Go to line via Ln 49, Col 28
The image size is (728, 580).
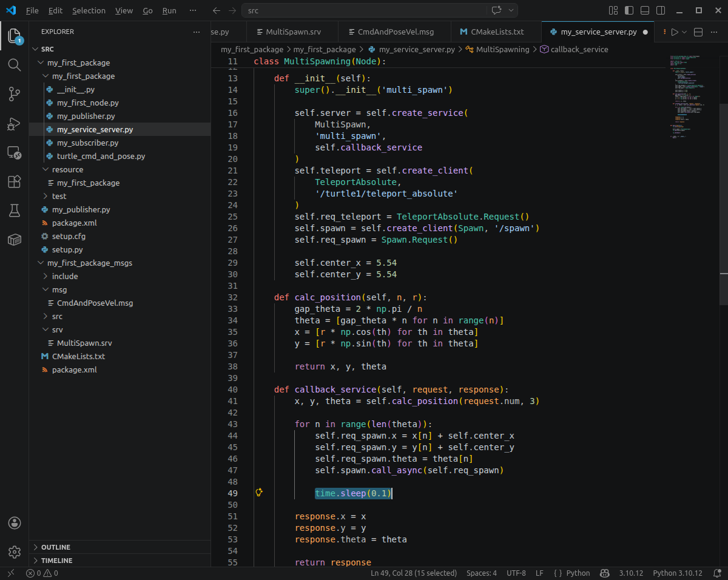(413, 573)
